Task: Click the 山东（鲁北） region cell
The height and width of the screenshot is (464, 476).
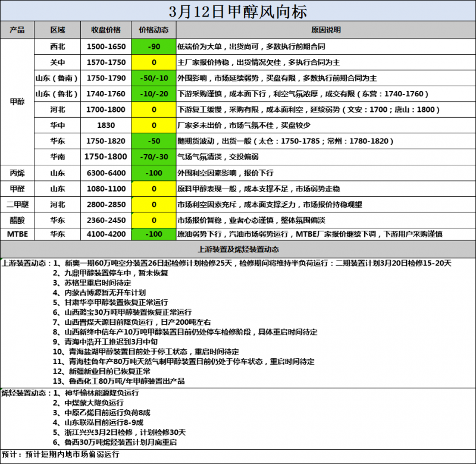Action: [x=57, y=94]
